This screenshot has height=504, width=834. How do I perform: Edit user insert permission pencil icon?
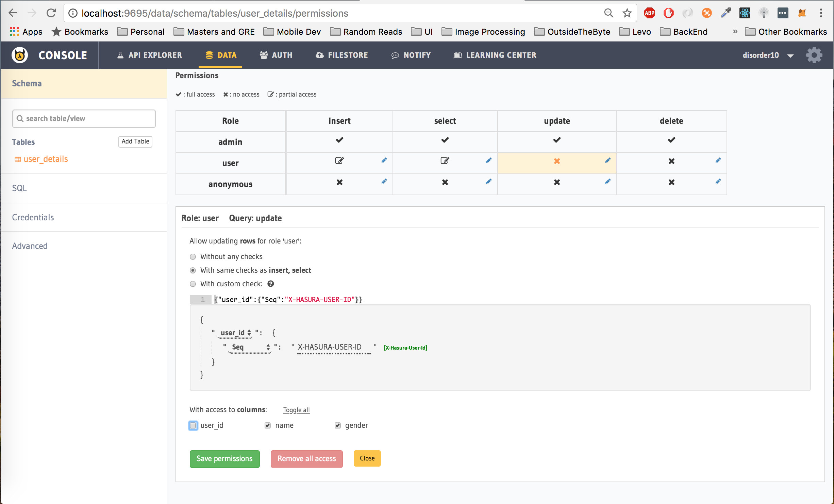pos(384,161)
